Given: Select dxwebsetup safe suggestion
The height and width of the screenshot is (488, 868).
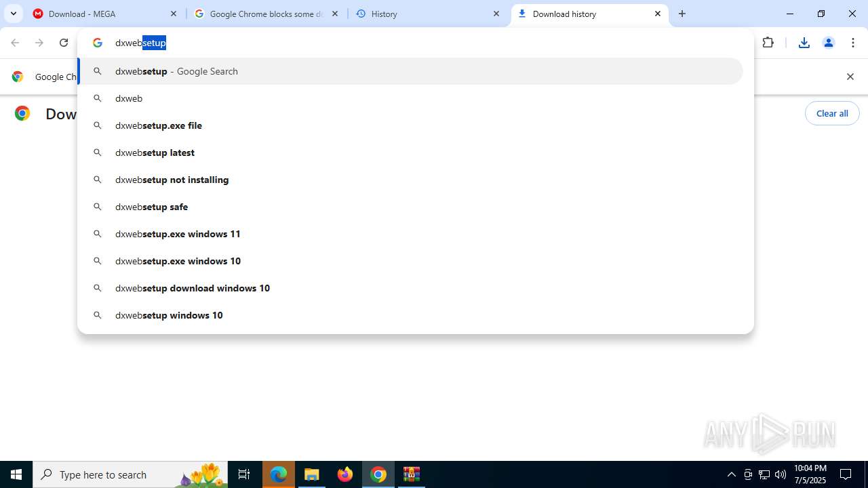Looking at the screenshot, I should click(x=410, y=207).
